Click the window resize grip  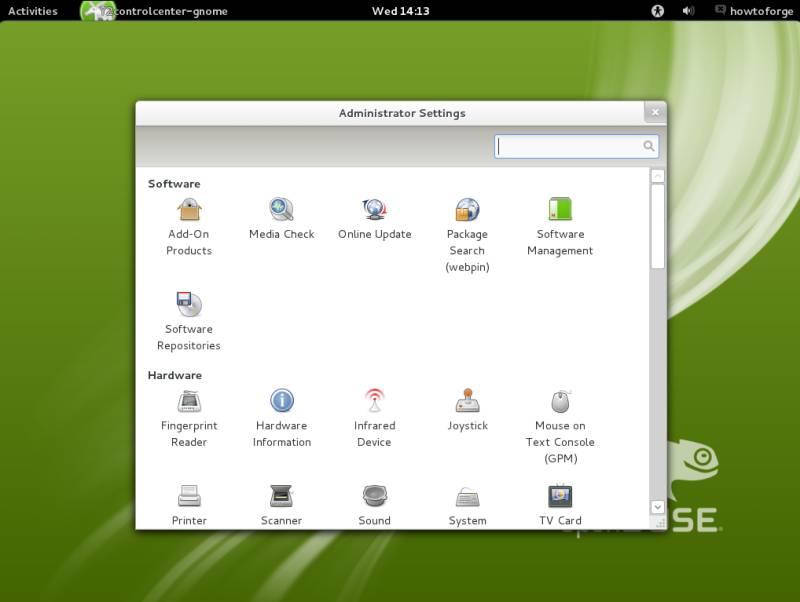coord(660,523)
